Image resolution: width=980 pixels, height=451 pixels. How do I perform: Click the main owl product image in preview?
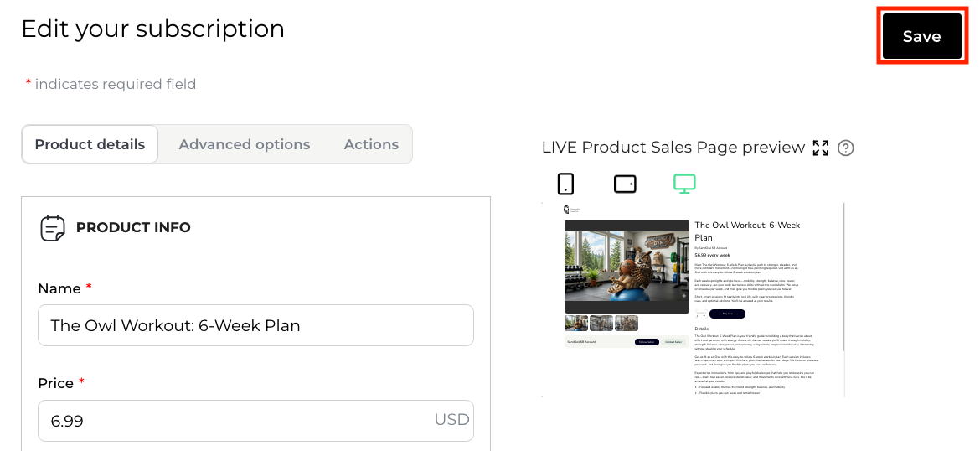[627, 267]
